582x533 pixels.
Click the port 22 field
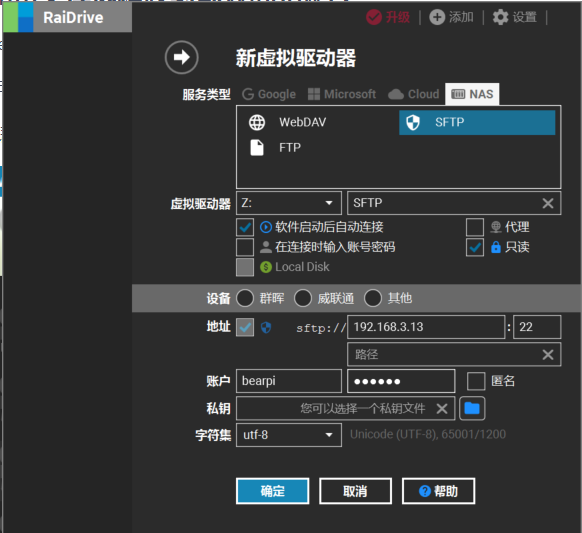537,327
